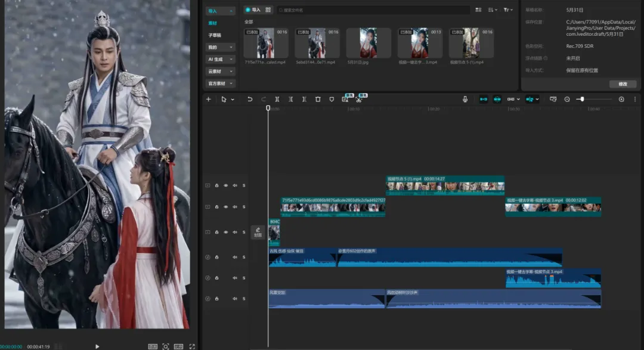Click inside the media search field
Viewport: 644px width, 350px height.
pos(373,10)
